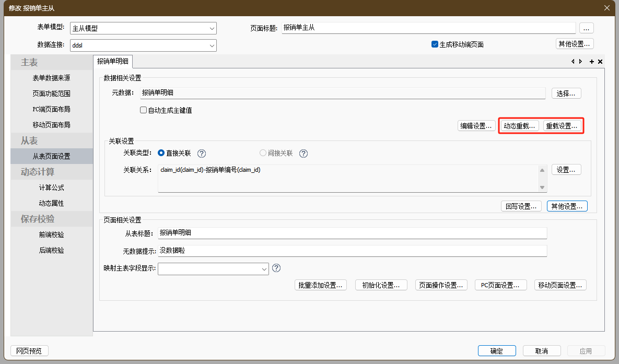Click the left arrow tab scroll icon
Screen dimensions: 619x364
pyautogui.click(x=573, y=62)
